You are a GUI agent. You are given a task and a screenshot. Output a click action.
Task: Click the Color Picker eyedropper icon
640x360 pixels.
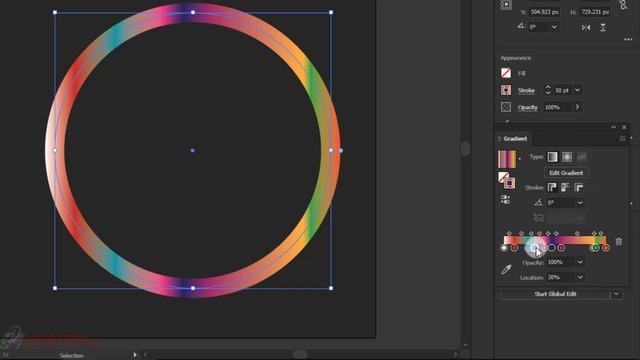click(506, 269)
